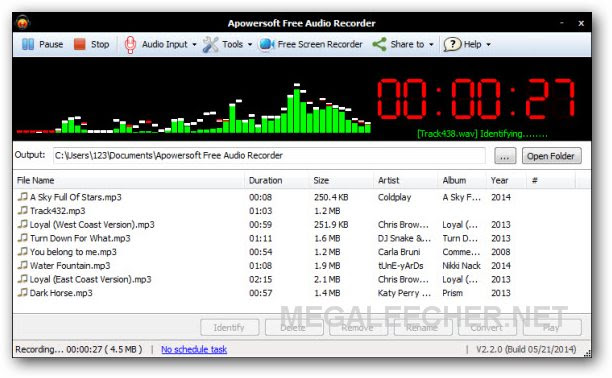Screen dimensions: 612x378
Task: Select the file Loyal (East Coast Version).mp3
Action: tap(91, 279)
